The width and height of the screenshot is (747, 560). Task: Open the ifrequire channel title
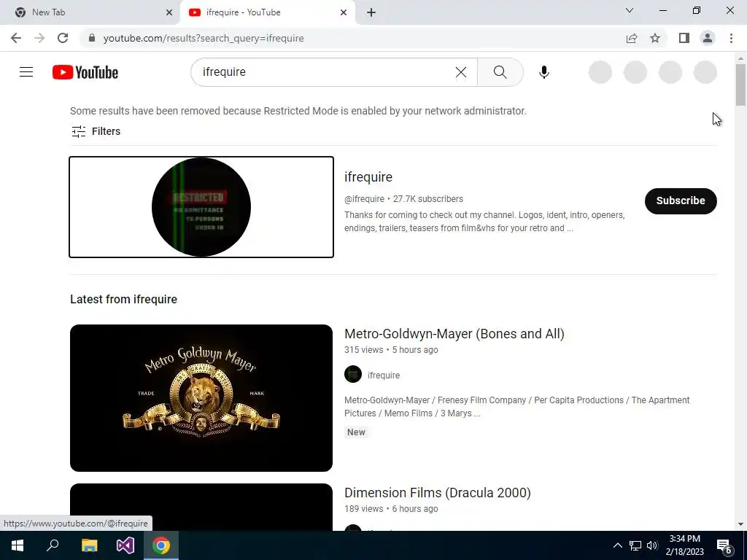click(368, 177)
